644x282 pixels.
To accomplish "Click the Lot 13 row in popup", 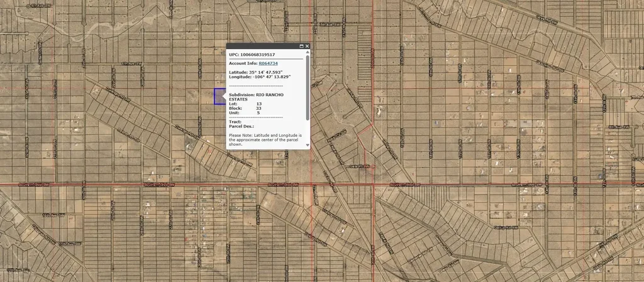I will [245, 104].
